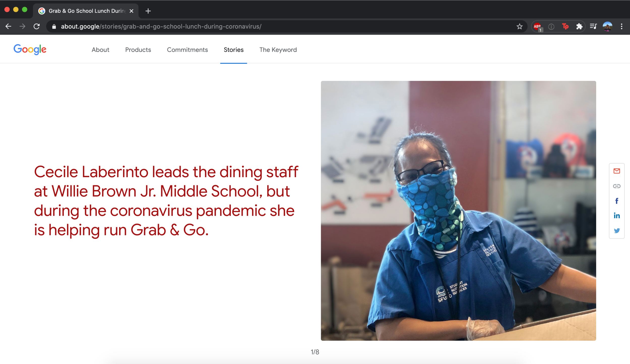
Task: Reload the page
Action: pyautogui.click(x=37, y=26)
